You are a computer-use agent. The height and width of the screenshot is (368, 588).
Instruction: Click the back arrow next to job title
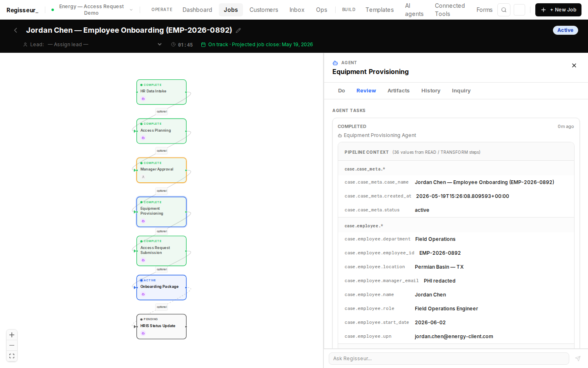coord(16,30)
